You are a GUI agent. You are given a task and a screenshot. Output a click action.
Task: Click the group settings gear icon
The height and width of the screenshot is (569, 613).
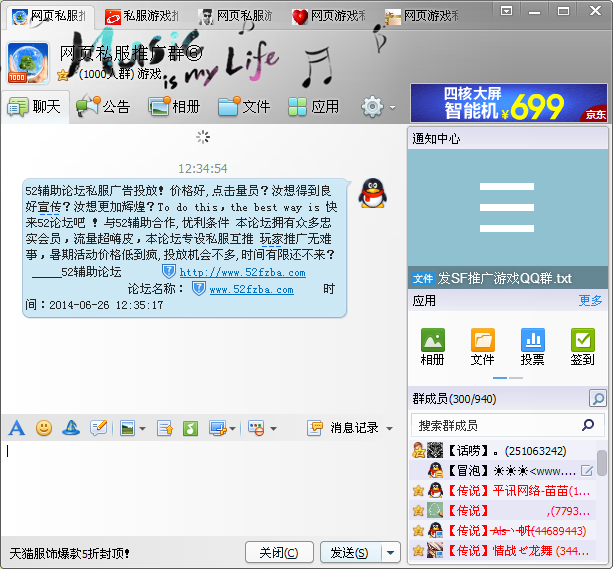click(372, 106)
